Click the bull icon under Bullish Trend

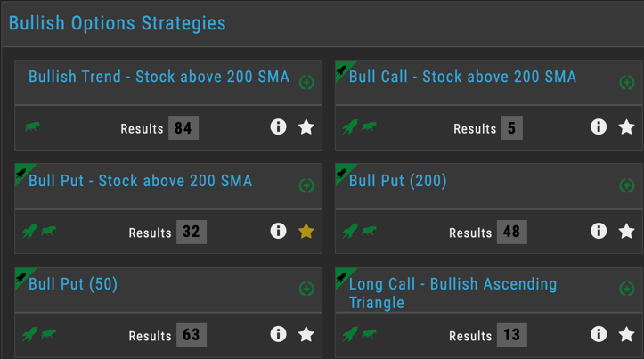click(32, 126)
